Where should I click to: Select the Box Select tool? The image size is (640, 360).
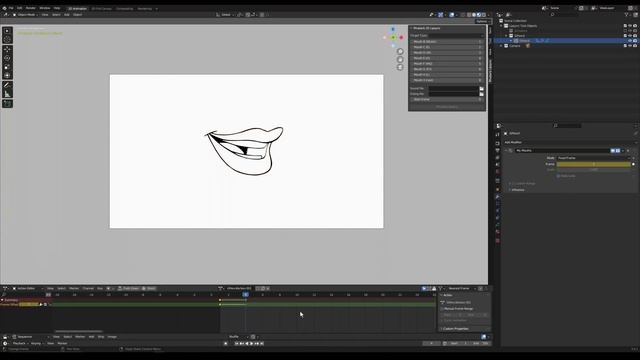point(7,31)
